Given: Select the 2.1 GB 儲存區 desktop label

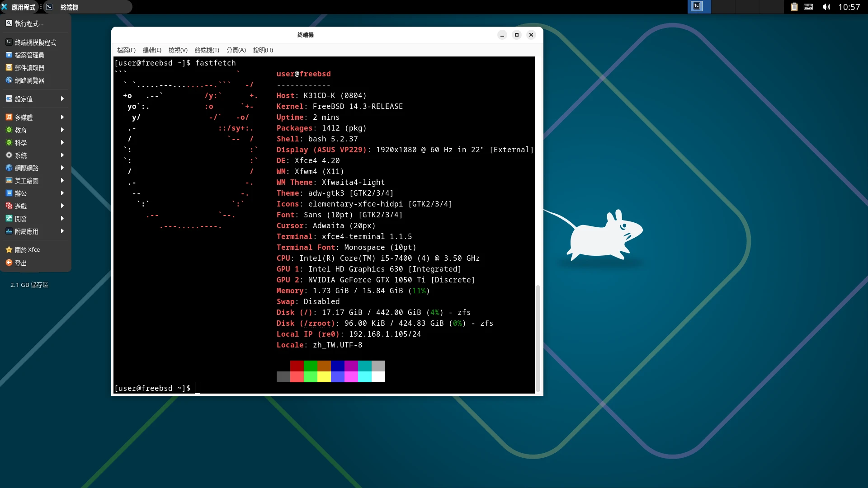Looking at the screenshot, I should [x=29, y=285].
